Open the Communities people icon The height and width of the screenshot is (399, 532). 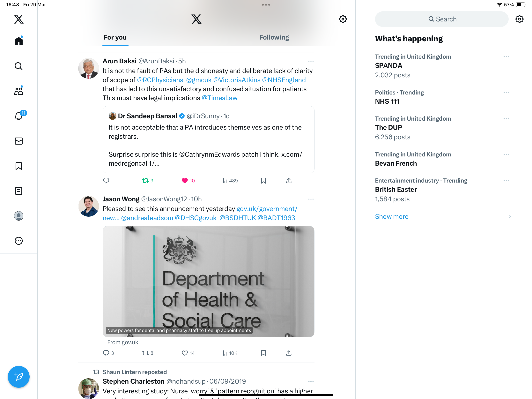click(x=19, y=91)
